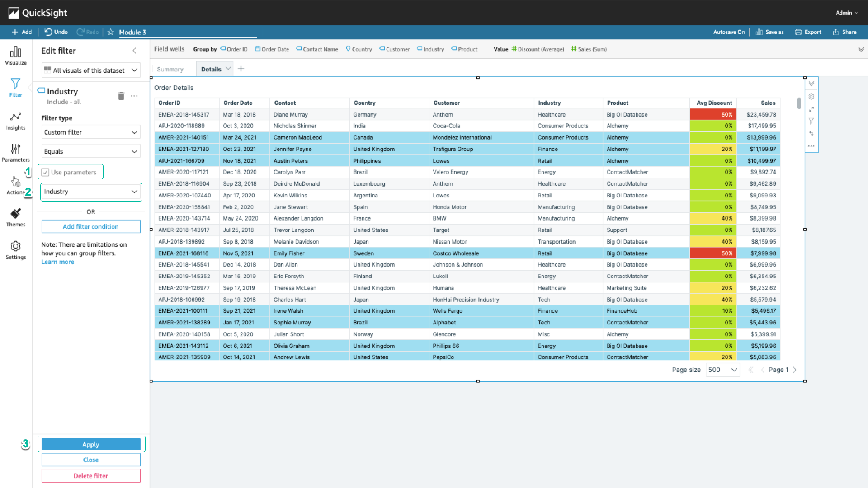Open the Learn more link

tap(57, 262)
